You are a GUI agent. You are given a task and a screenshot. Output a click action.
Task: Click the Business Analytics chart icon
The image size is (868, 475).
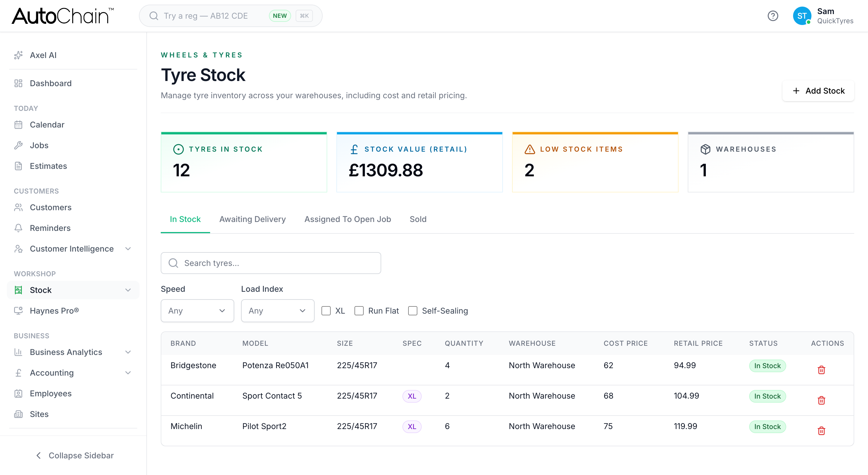coord(19,352)
